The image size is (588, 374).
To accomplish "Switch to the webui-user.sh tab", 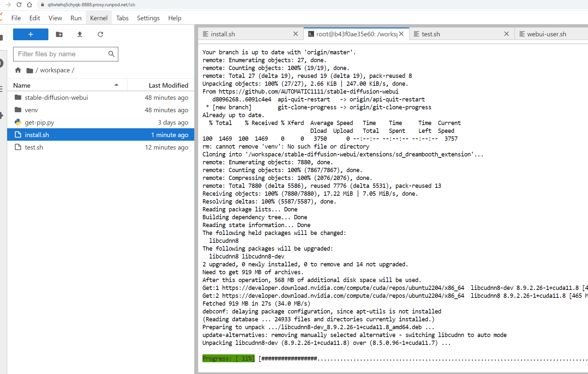I will 546,34.
